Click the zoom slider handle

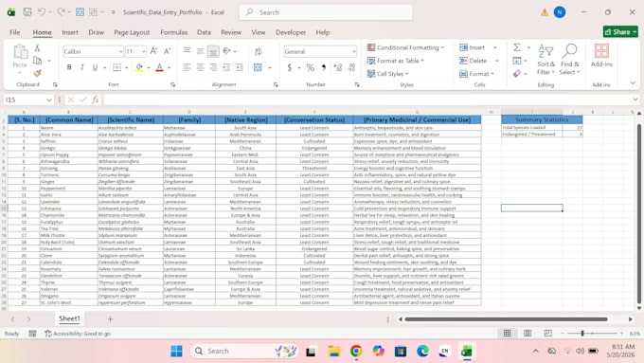click(x=582, y=333)
